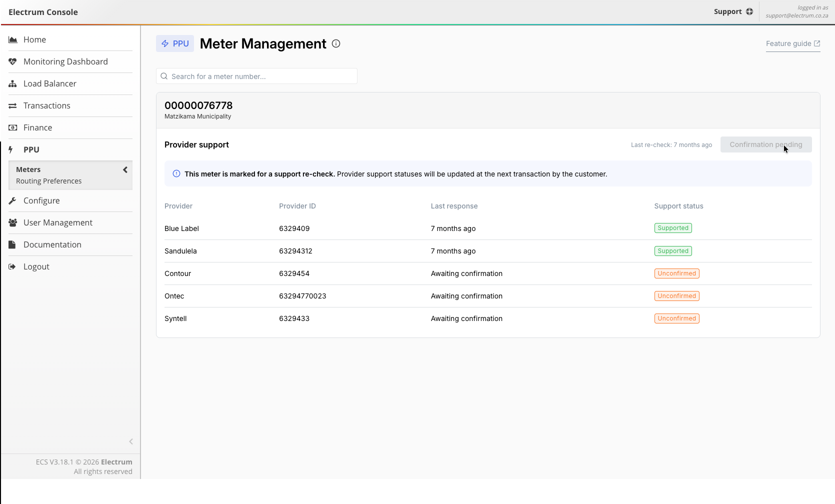The height and width of the screenshot is (504, 835).
Task: Collapse the PPU submenu with the chevron
Action: (125, 170)
